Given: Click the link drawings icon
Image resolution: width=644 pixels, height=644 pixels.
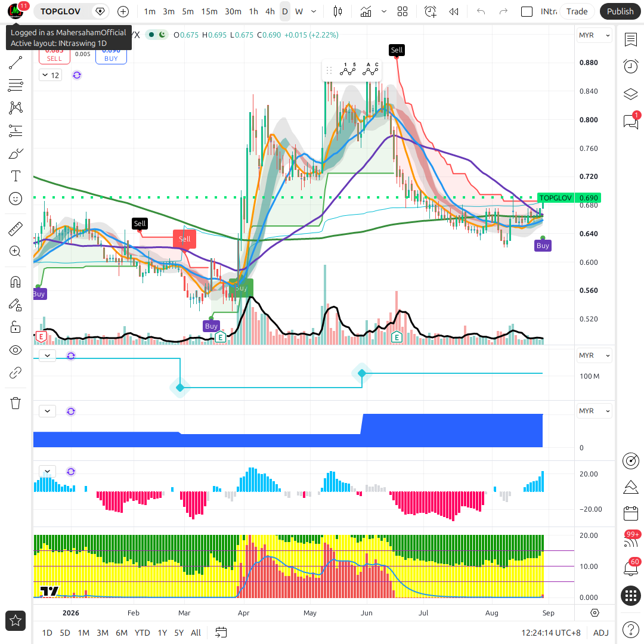Looking at the screenshot, I should [16, 373].
